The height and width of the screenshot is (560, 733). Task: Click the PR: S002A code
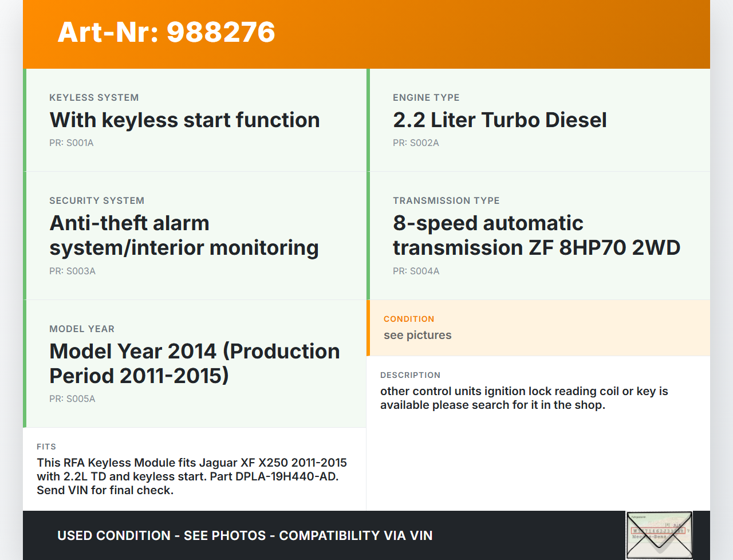coord(416,143)
